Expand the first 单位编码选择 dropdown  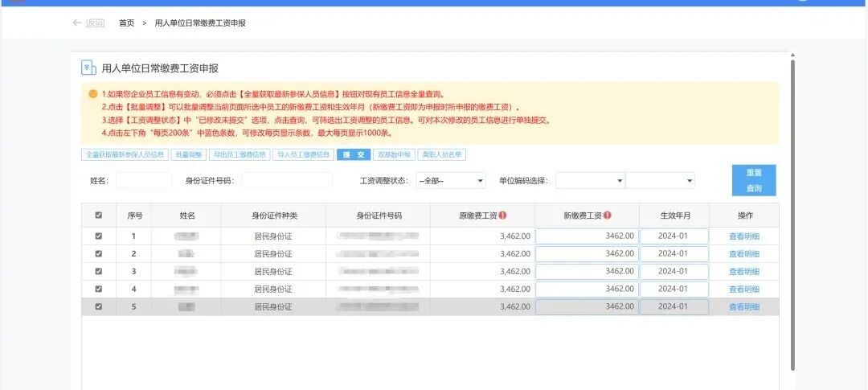[x=590, y=181]
